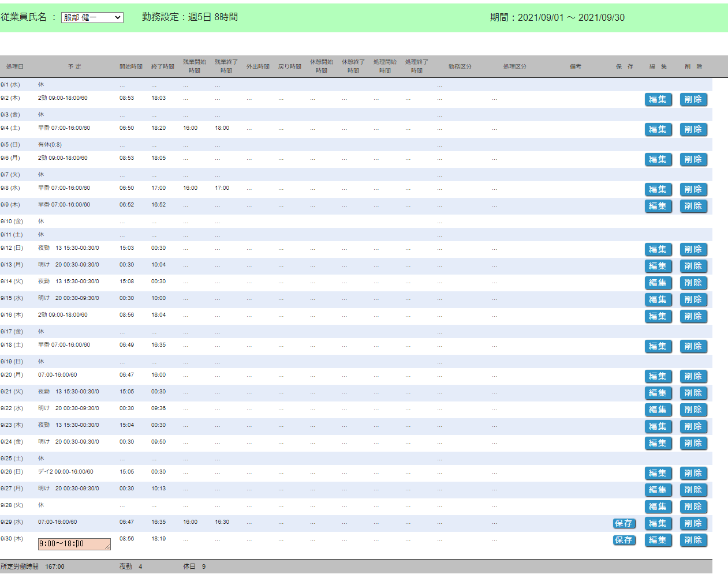Delete the 9/6 attendance record
This screenshot has height=578, width=728.
click(693, 159)
